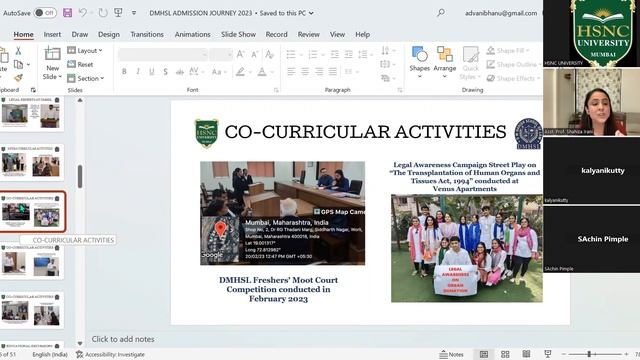Image resolution: width=640 pixels, height=360 pixels.
Task: Open the View tab
Action: 337,35
